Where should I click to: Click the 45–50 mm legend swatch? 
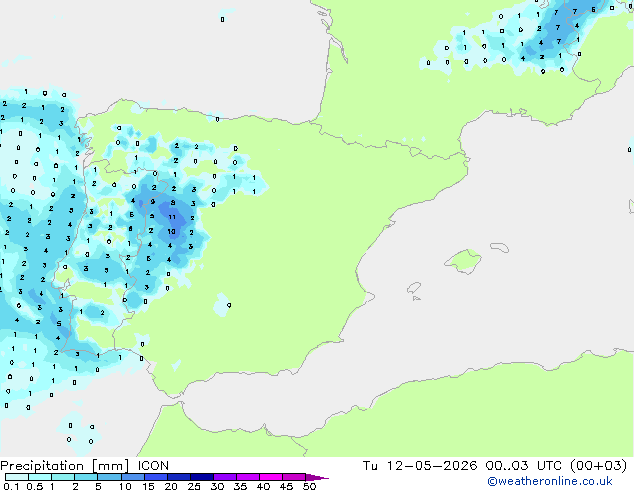[294, 477]
